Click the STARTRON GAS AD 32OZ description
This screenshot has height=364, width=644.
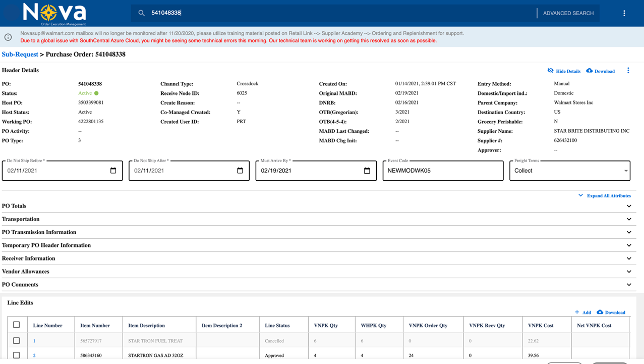tap(156, 355)
